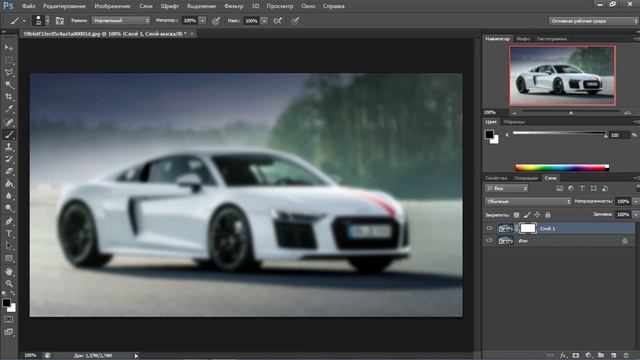Select the Zoom tool in the toolbox
Screen dimensions: 640x360
[9, 284]
